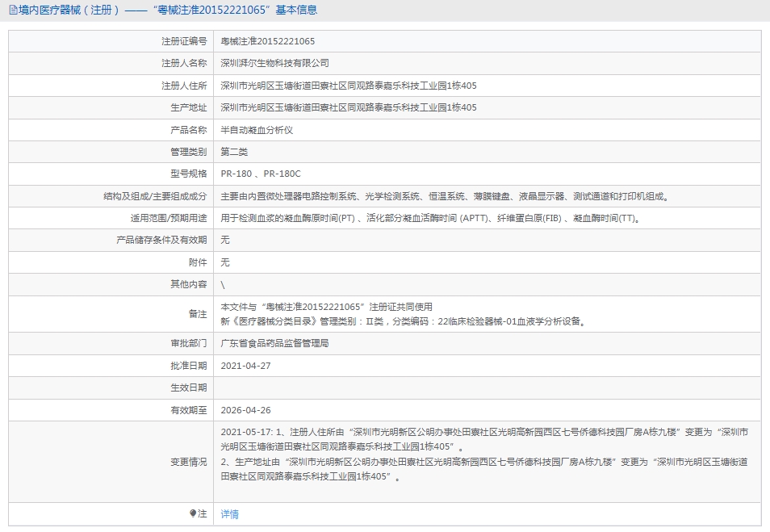The height and width of the screenshot is (532, 770).
Task: Click the 审批部门 row label
Action: point(189,343)
